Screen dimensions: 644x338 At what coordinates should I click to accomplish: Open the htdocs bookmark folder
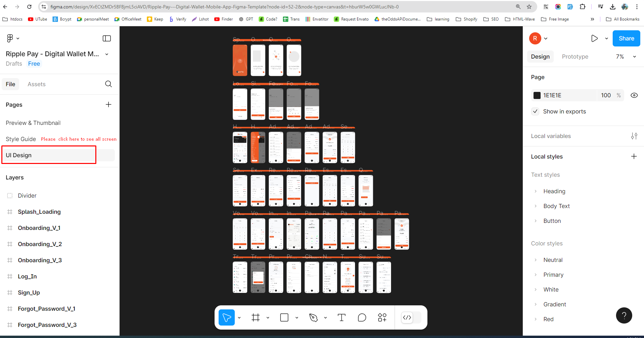[12, 19]
